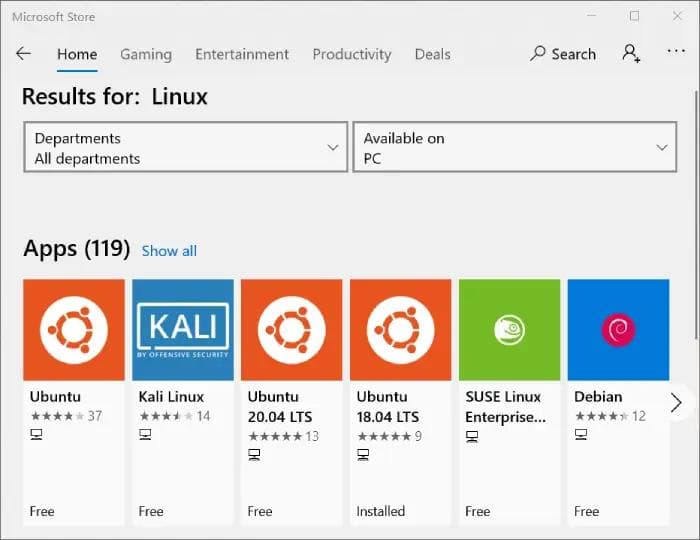Click the vertical scrollbar thumb
The height and width of the screenshot is (540, 700).
[696, 214]
